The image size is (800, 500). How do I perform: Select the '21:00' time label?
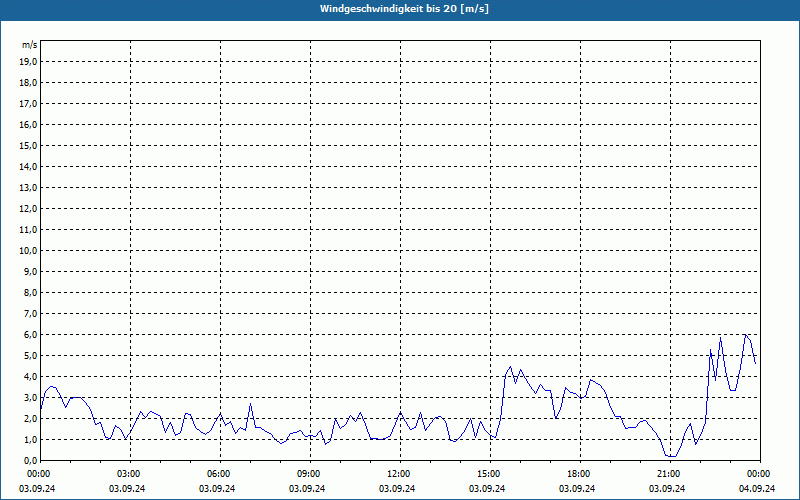tap(668, 474)
